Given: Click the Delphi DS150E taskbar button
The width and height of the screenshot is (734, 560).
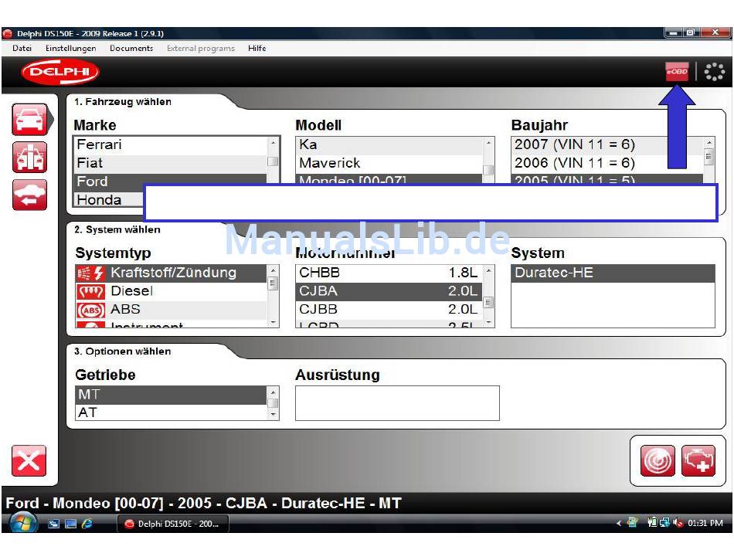Looking at the screenshot, I should pyautogui.click(x=173, y=524).
